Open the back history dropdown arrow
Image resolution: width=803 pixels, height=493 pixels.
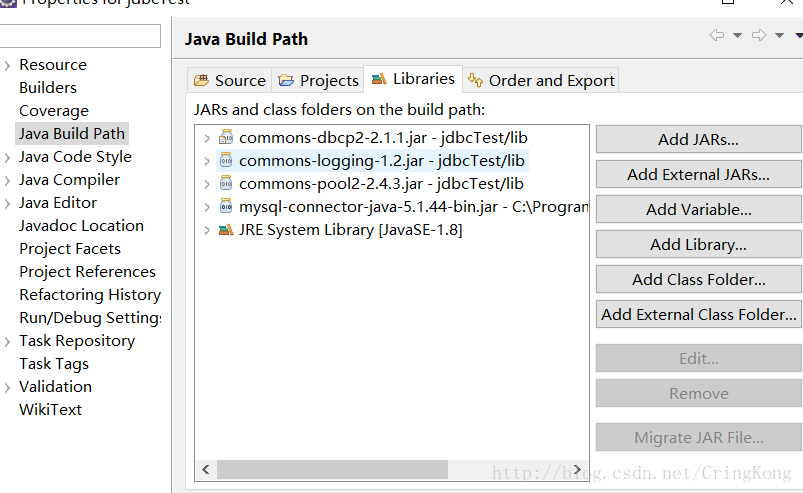[x=737, y=36]
